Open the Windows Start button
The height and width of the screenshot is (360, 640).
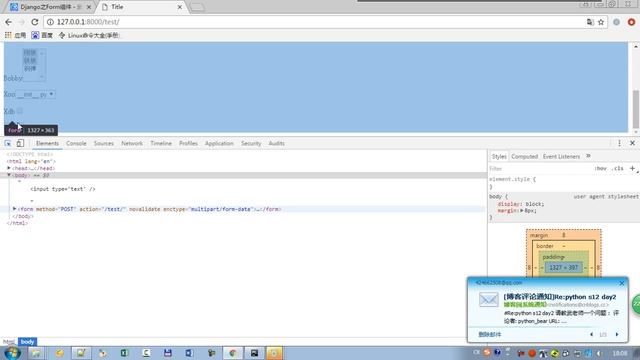click(x=11, y=353)
